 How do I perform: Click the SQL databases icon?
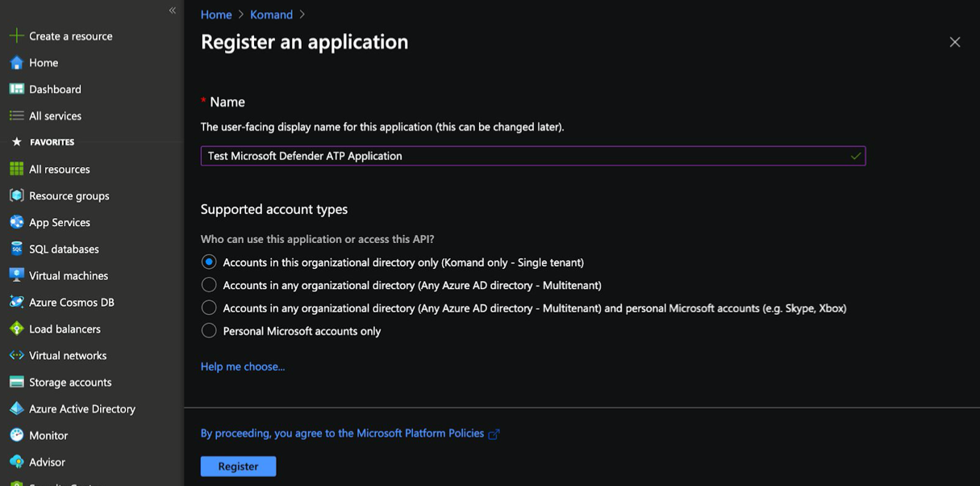(x=16, y=249)
